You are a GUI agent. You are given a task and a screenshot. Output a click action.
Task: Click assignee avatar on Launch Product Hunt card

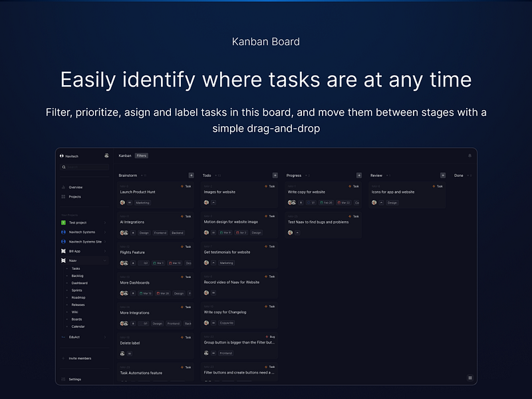[x=122, y=203]
